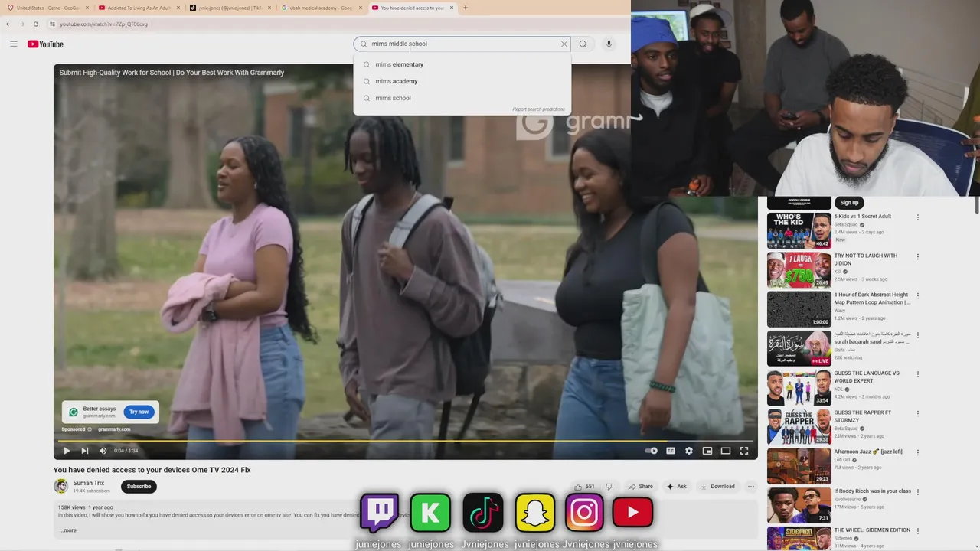
Task: Open options menu for 6 Kids vs 1 Secret Adult
Action: click(x=918, y=217)
